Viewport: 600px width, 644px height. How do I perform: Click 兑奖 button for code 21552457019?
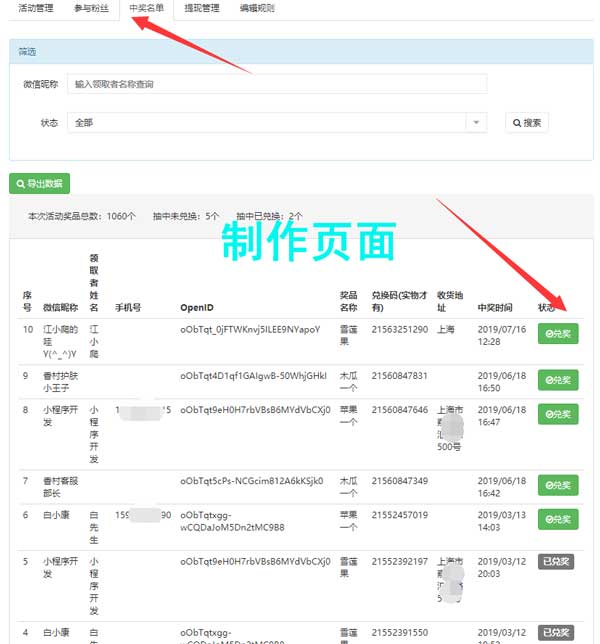click(x=558, y=519)
